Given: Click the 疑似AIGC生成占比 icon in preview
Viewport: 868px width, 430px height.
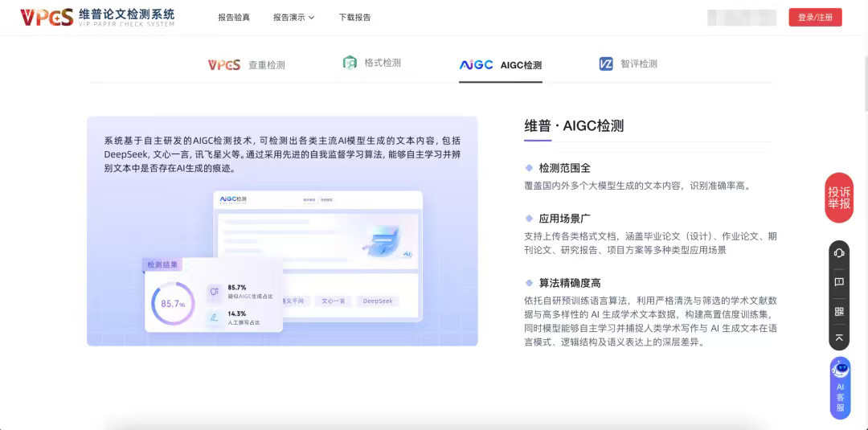Looking at the screenshot, I should pos(215,292).
